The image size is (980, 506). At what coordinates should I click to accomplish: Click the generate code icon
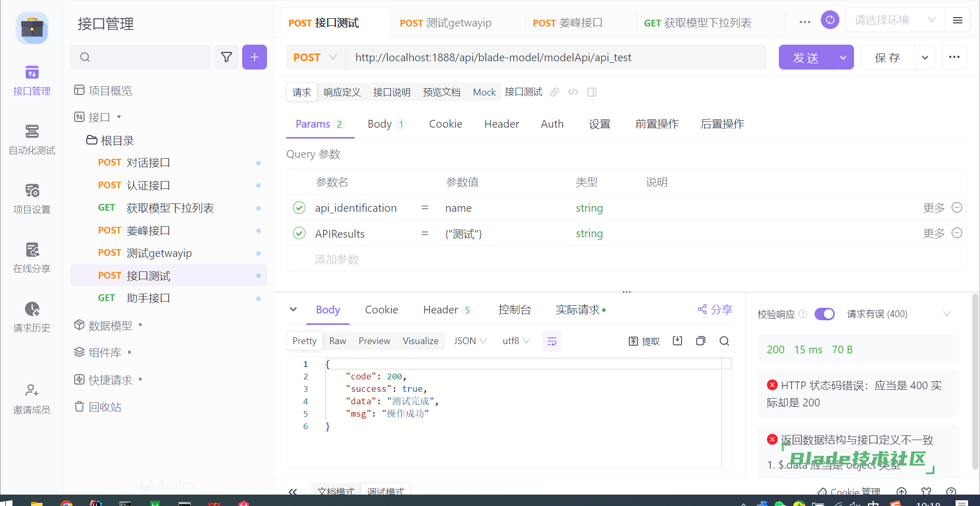573,92
